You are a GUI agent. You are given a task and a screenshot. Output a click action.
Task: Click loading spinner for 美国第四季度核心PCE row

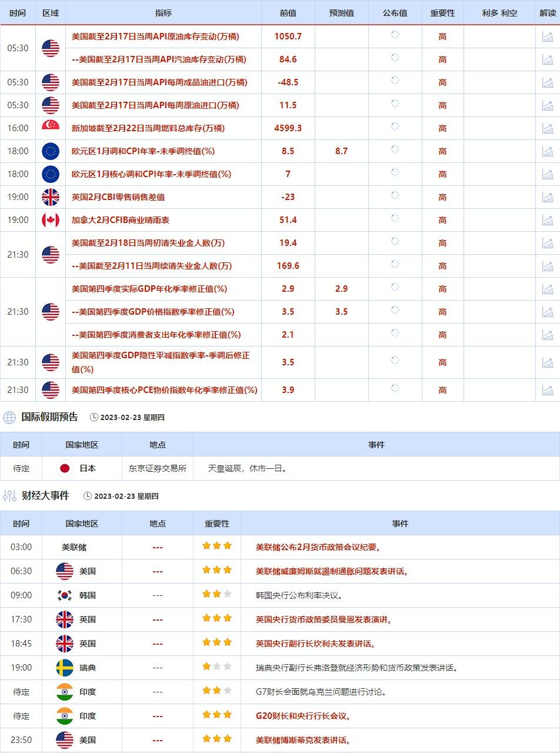(x=395, y=389)
